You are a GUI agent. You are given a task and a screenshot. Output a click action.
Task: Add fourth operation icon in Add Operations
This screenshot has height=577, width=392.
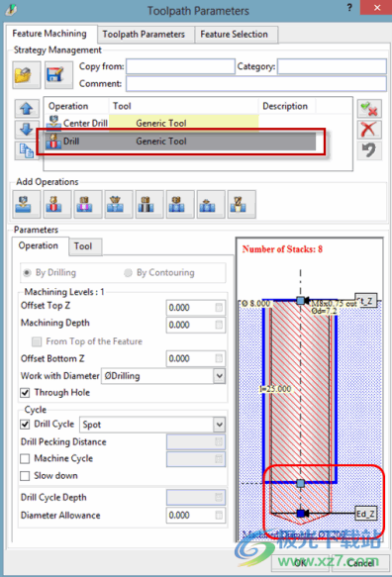click(119, 204)
